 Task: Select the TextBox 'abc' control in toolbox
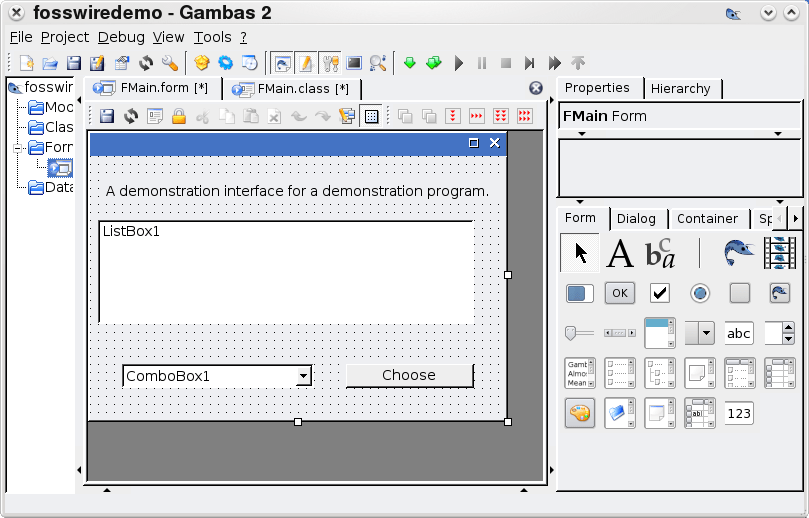pos(739,333)
